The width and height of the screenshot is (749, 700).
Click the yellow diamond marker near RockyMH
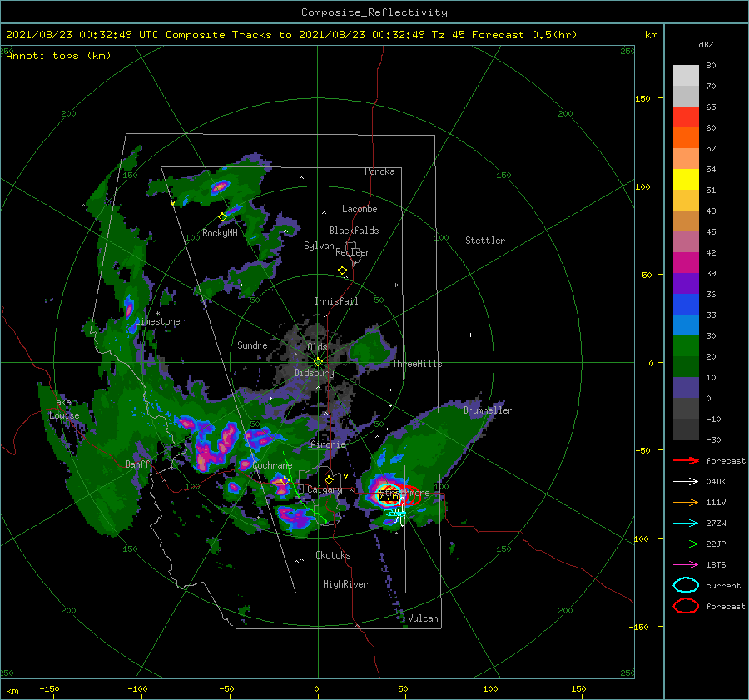coord(222,217)
